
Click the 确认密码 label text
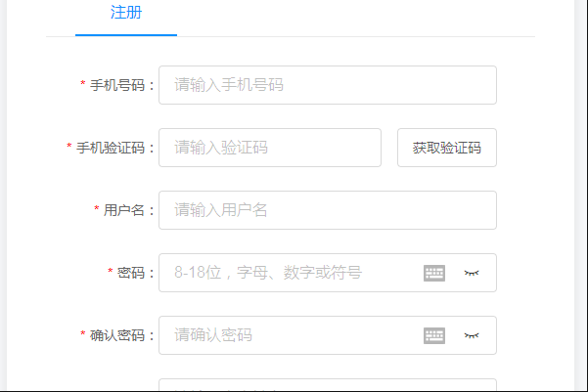117,335
